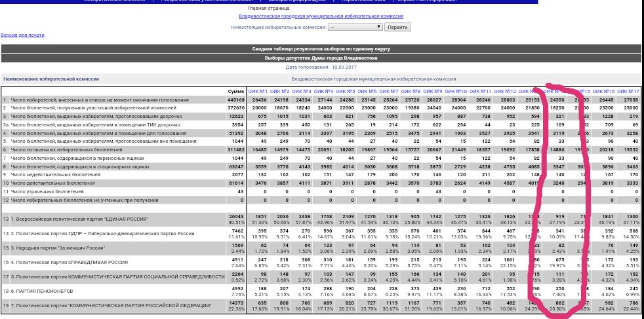This screenshot has width=644, height=319.
Task: Click the Сумма column header
Action: (235, 92)
